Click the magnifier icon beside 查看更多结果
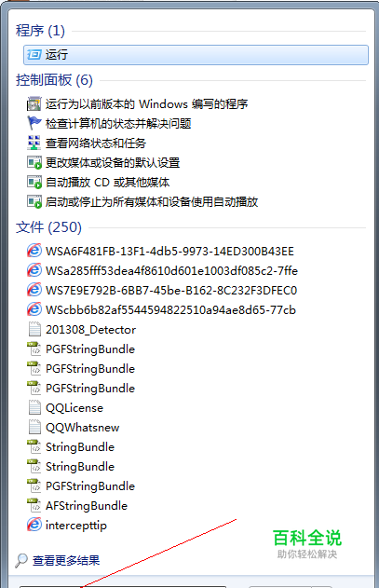Image resolution: width=379 pixels, height=588 pixels. pos(21,561)
